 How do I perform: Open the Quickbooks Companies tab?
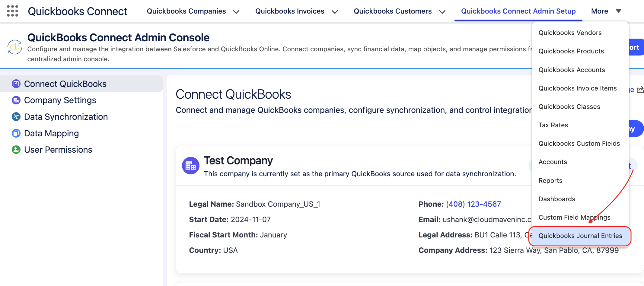coord(186,11)
